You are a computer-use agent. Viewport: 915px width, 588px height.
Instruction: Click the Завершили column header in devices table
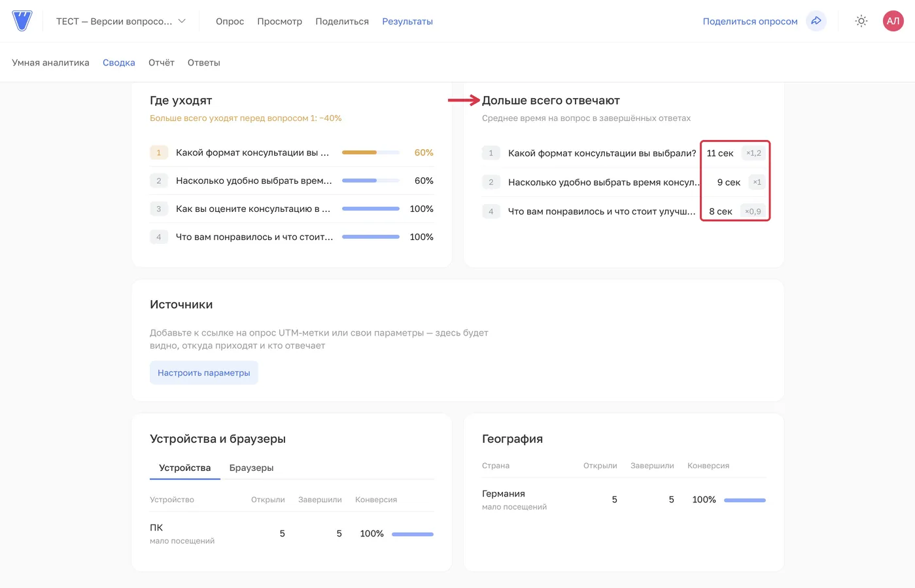click(320, 500)
